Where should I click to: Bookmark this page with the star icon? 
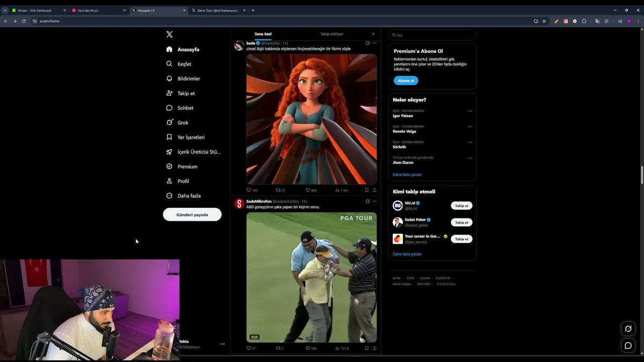pyautogui.click(x=544, y=21)
